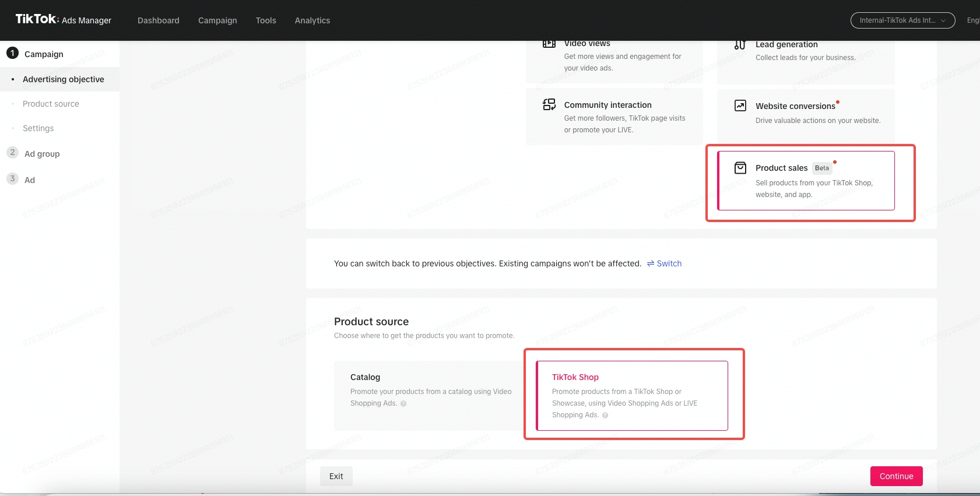Click the Website conversions chart icon
The image size is (980, 496).
[x=740, y=105]
